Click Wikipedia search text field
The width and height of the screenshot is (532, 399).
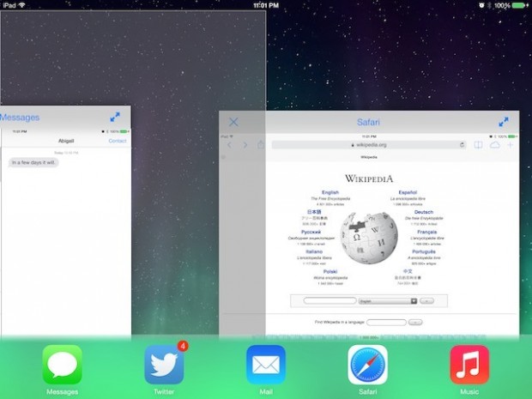tap(329, 301)
